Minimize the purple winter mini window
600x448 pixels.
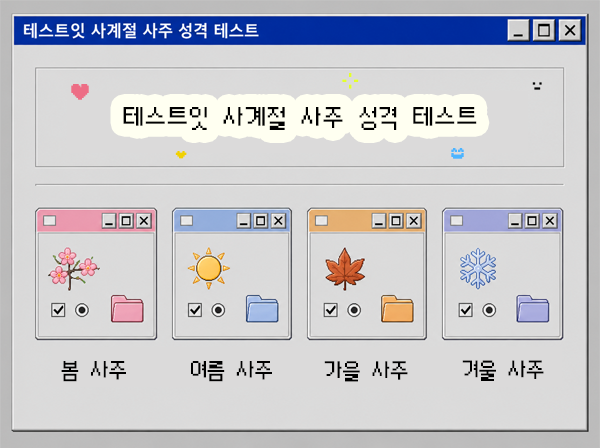tap(515, 221)
